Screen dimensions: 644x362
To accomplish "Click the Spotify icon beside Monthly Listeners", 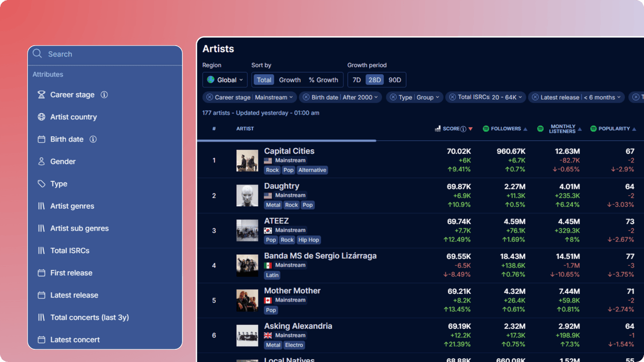I will [540, 129].
